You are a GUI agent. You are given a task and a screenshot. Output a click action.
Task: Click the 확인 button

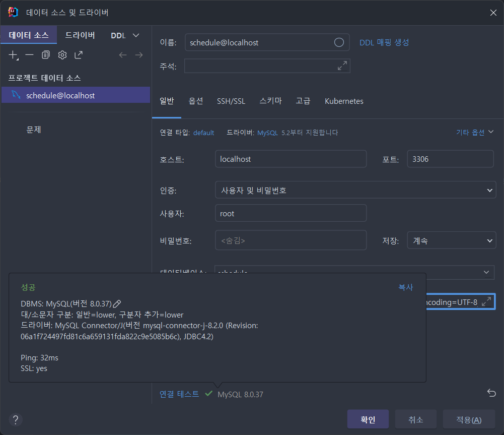[368, 419]
